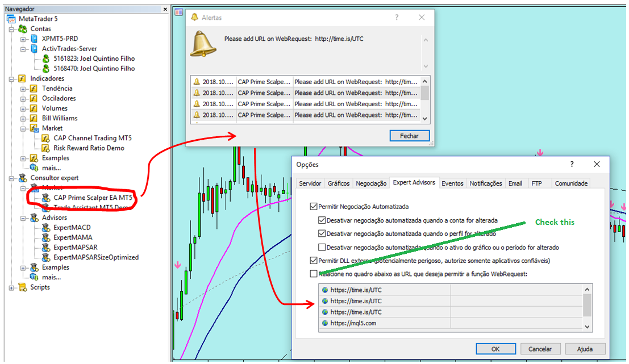Enable the WebRequest URL list checkbox
Viewport: 629px width, 364px height.
click(314, 274)
